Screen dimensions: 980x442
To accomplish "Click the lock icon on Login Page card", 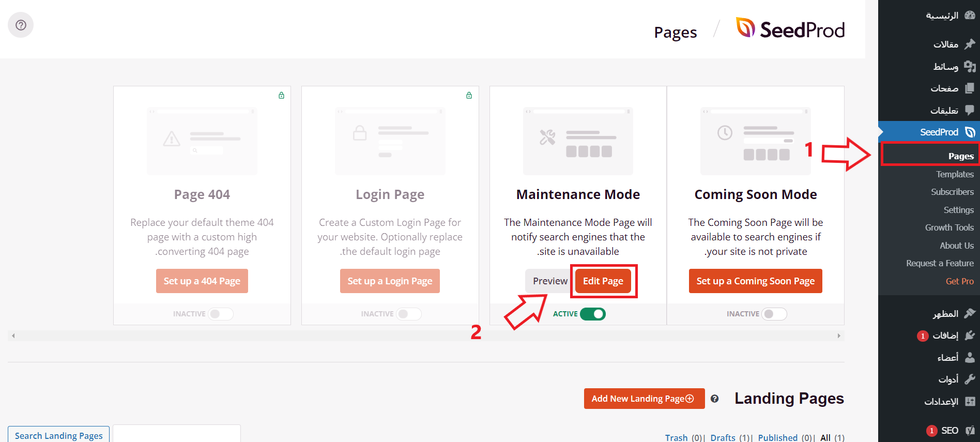I will pyautogui.click(x=469, y=95).
